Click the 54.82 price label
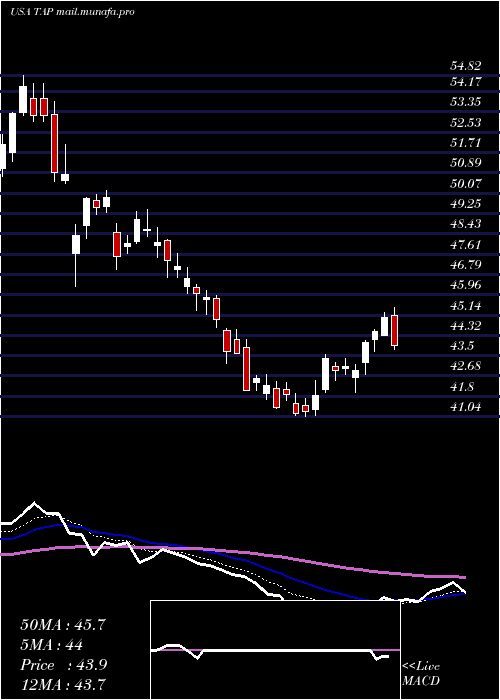 [x=466, y=66]
